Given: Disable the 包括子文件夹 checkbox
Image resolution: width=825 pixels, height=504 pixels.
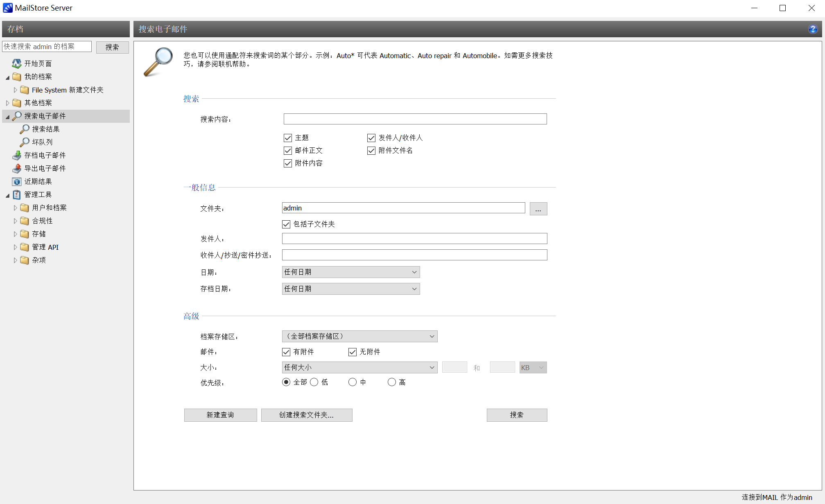Looking at the screenshot, I should [x=286, y=224].
